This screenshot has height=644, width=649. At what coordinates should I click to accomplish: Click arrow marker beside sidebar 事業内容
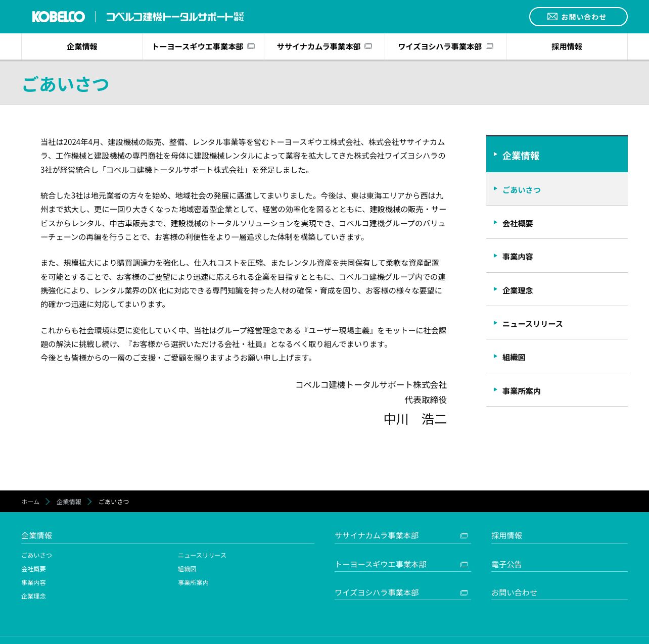pos(495,255)
